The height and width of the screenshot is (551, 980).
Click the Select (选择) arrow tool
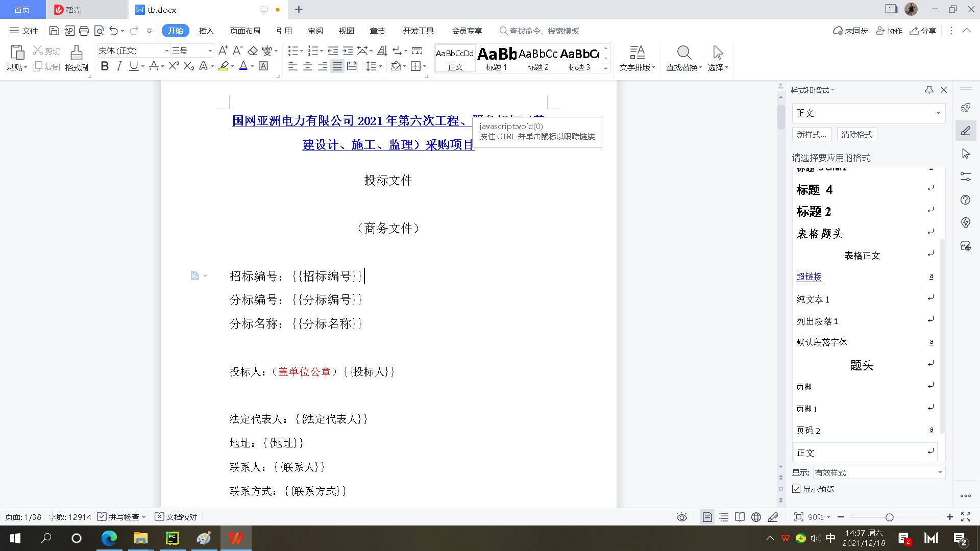point(718,58)
